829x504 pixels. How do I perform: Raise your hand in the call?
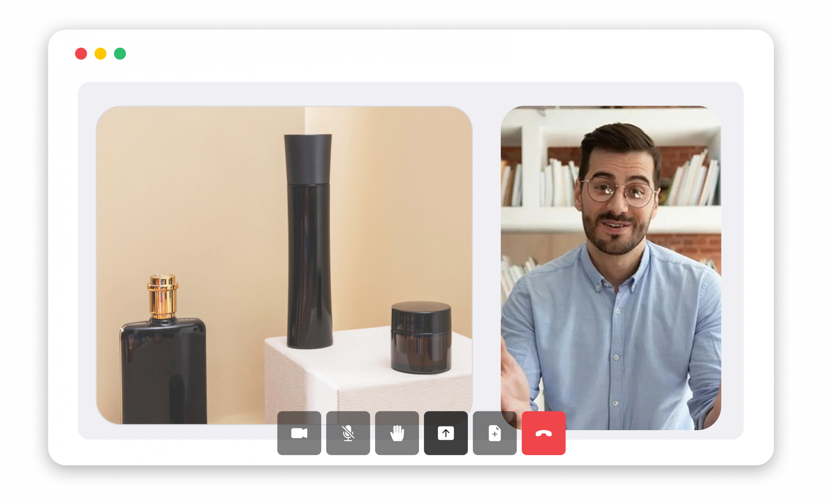point(397,433)
